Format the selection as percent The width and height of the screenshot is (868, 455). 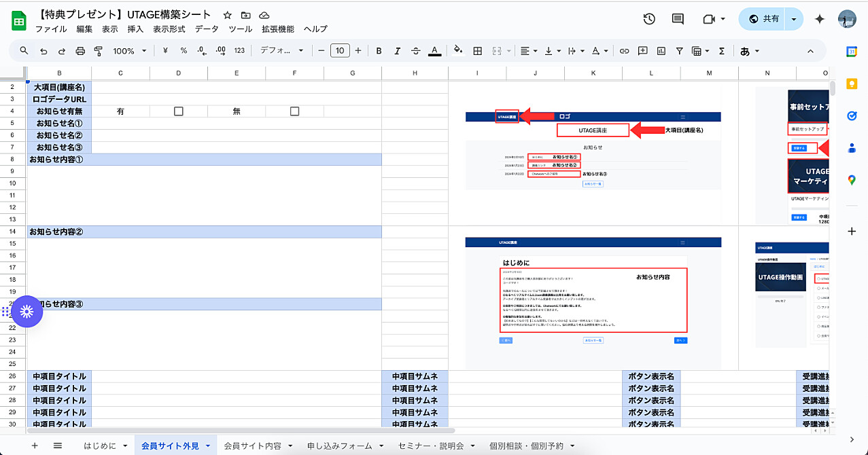click(184, 51)
